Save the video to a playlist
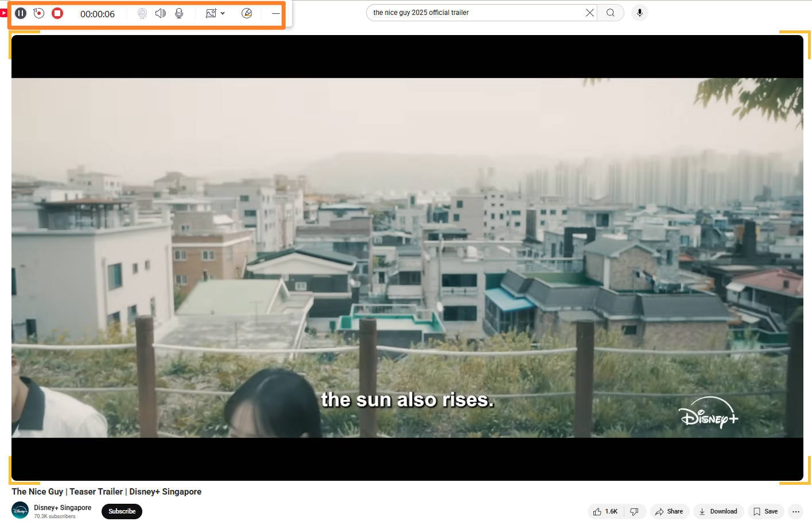Viewport: 812px width, 525px height. pyautogui.click(x=766, y=511)
